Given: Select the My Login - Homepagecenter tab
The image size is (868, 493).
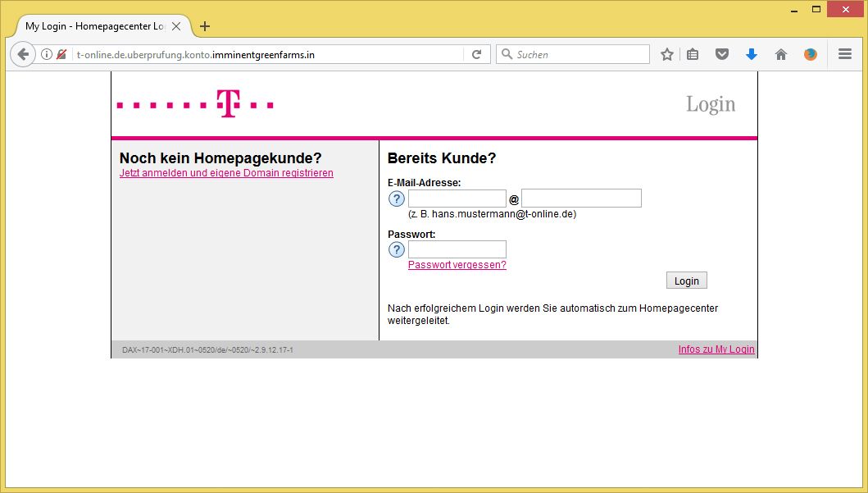Looking at the screenshot, I should tap(94, 26).
